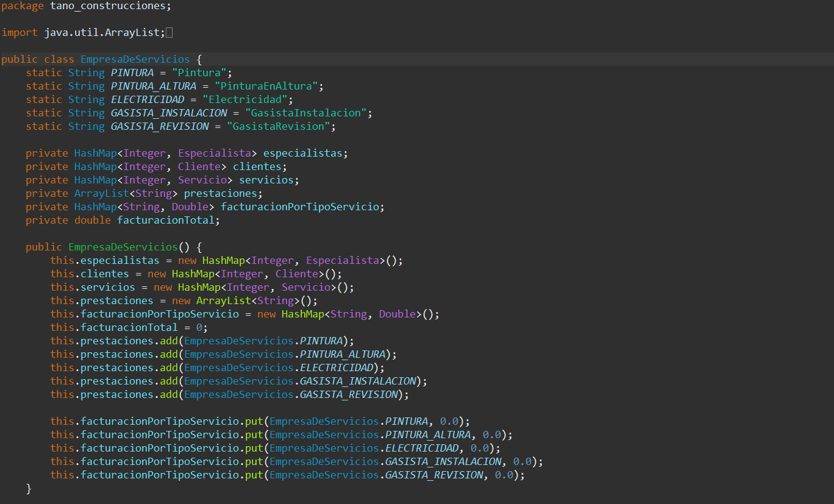Click GASISTA_REVISION in the prestaciones.add call
The width and height of the screenshot is (834, 504).
tap(348, 395)
